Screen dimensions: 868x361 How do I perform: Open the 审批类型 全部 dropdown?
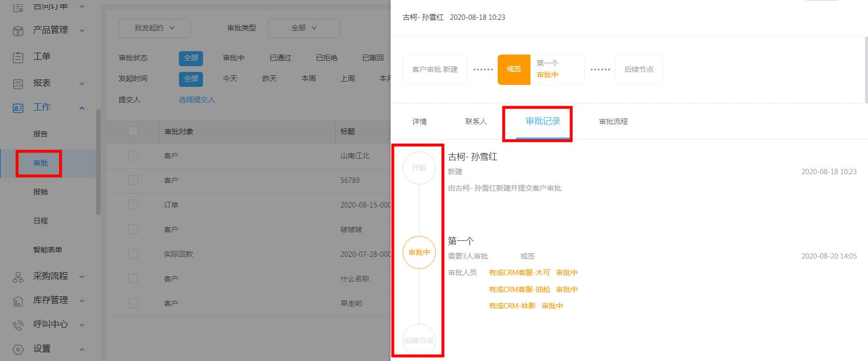(x=304, y=28)
